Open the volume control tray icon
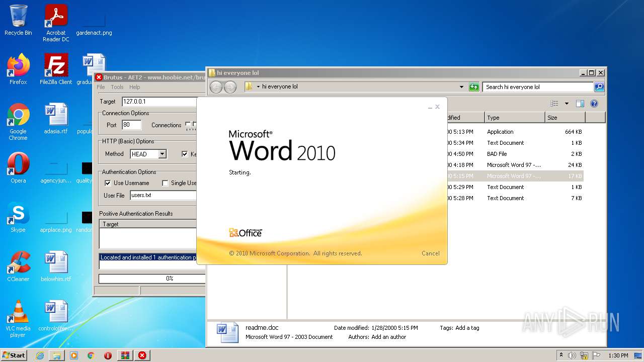The height and width of the screenshot is (362, 644). pos(572,355)
